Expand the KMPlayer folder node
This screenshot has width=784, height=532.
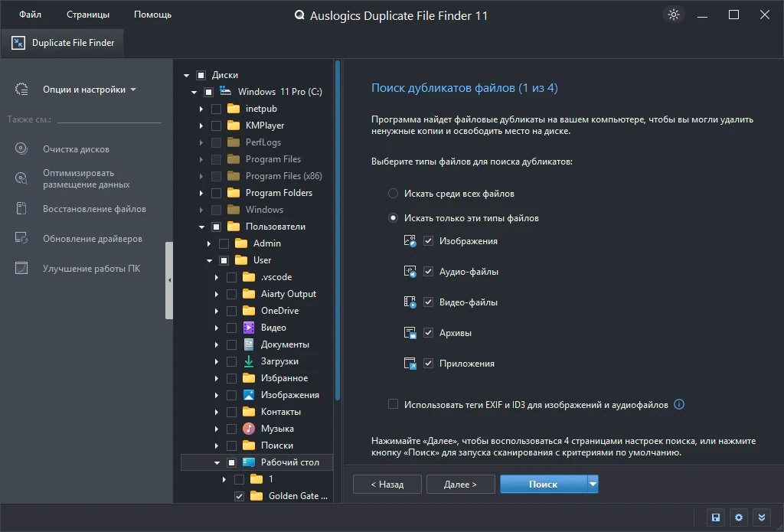[x=201, y=126]
